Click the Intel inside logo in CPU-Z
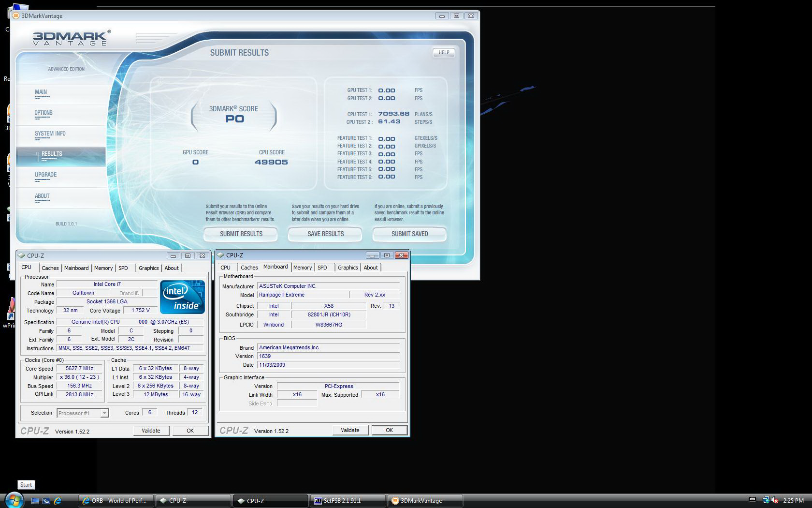 (x=182, y=297)
